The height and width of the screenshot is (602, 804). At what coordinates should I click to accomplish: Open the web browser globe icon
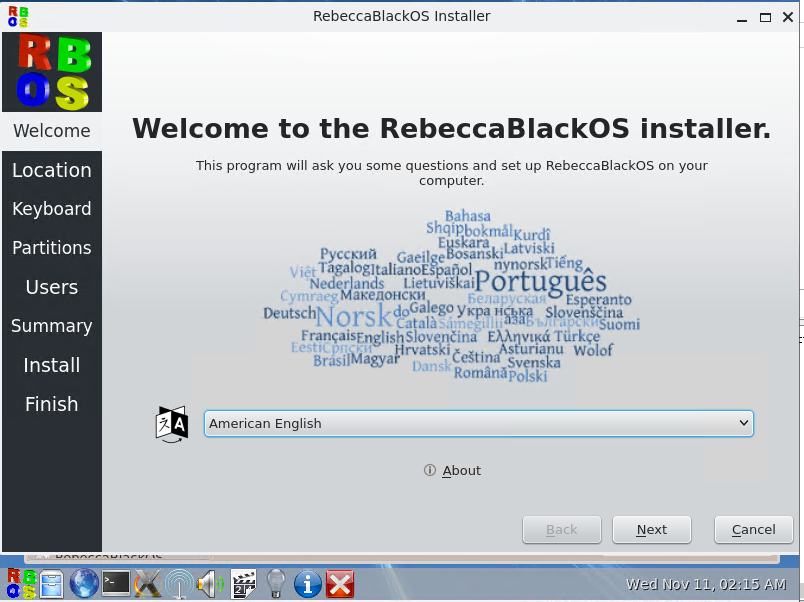pyautogui.click(x=84, y=582)
